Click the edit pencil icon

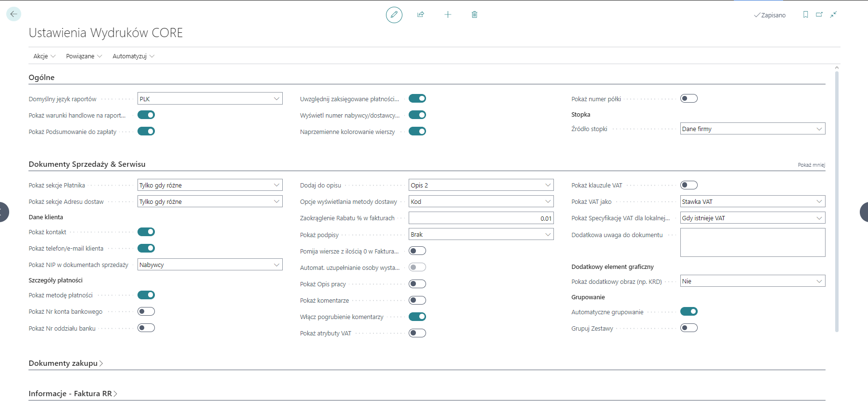(394, 14)
